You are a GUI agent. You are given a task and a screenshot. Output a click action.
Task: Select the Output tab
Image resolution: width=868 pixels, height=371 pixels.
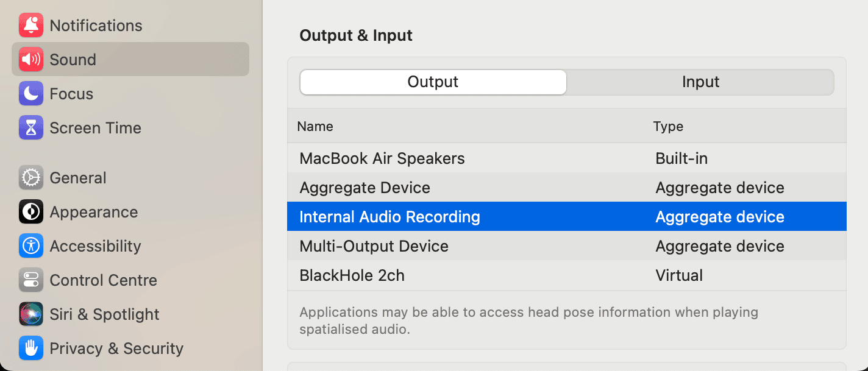point(433,82)
